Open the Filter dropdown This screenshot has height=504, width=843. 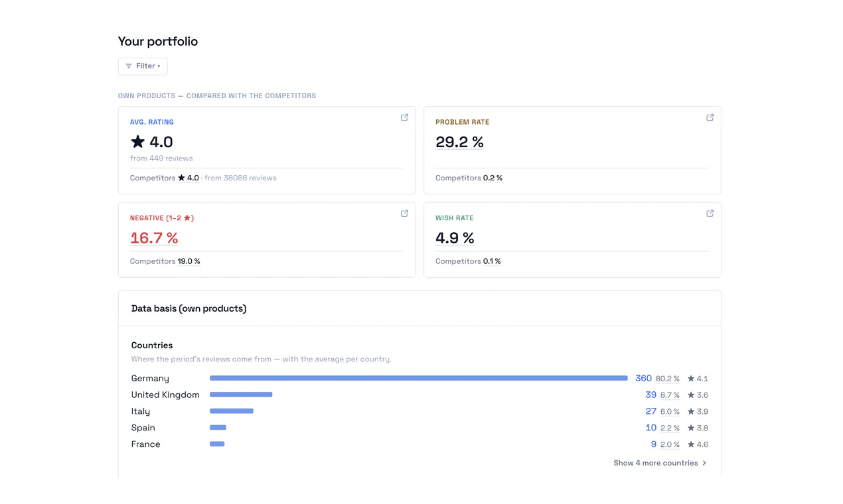pos(143,66)
